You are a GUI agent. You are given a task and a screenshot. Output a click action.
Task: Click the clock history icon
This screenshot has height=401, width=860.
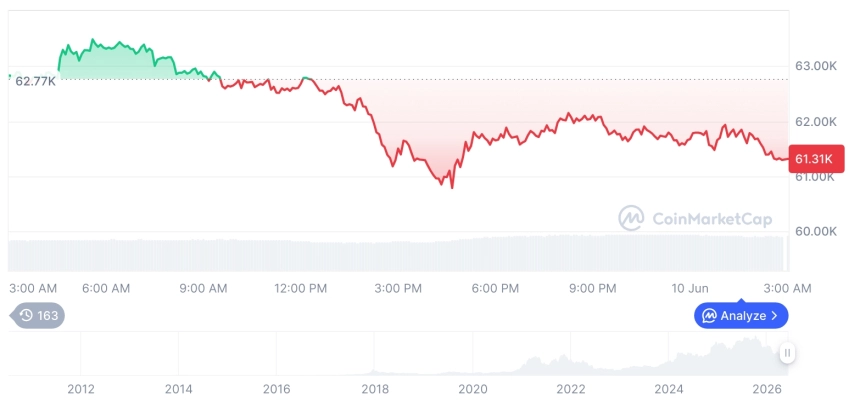26,315
